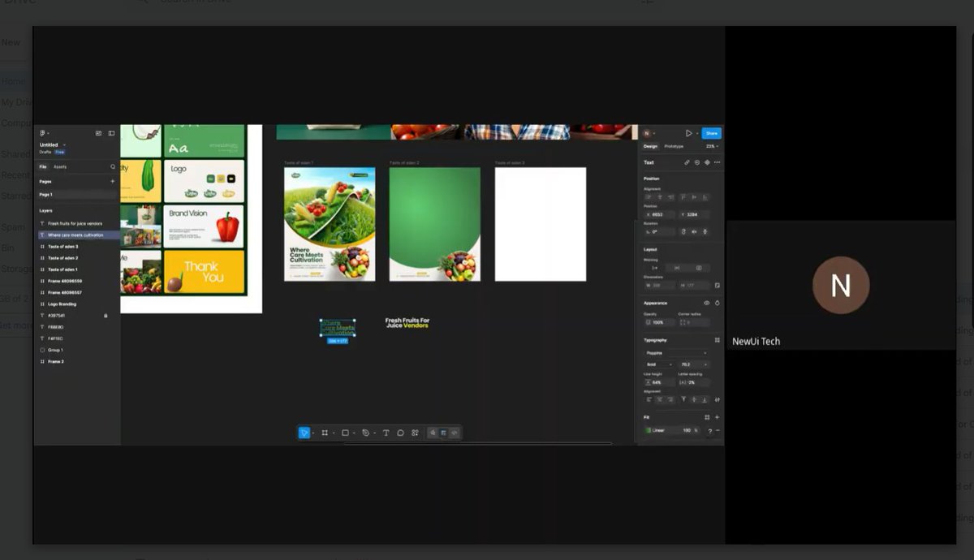Select the Rectangle shape tool
This screenshot has height=560, width=974.
pyautogui.click(x=345, y=433)
